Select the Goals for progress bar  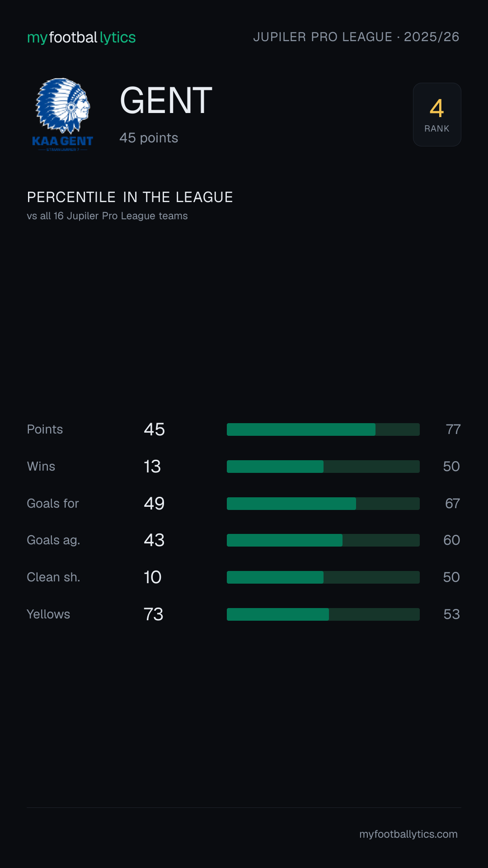point(323,504)
